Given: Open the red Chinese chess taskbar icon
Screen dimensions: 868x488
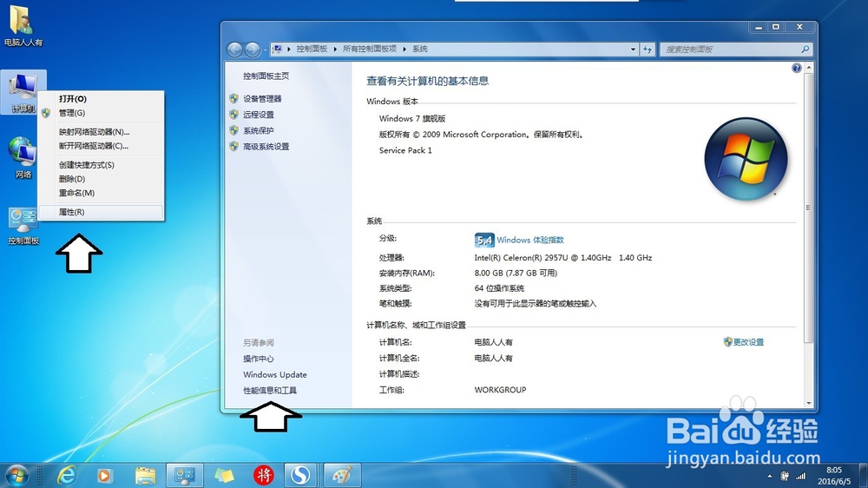Looking at the screenshot, I should tap(264, 475).
